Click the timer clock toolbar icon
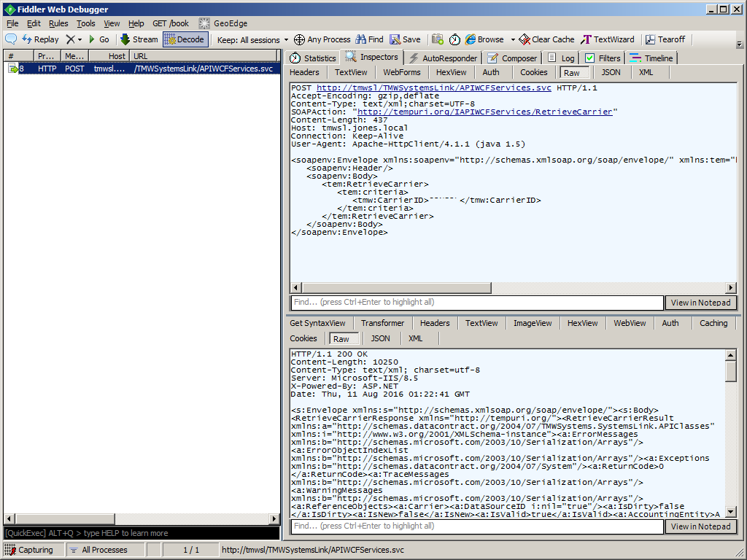 point(454,39)
